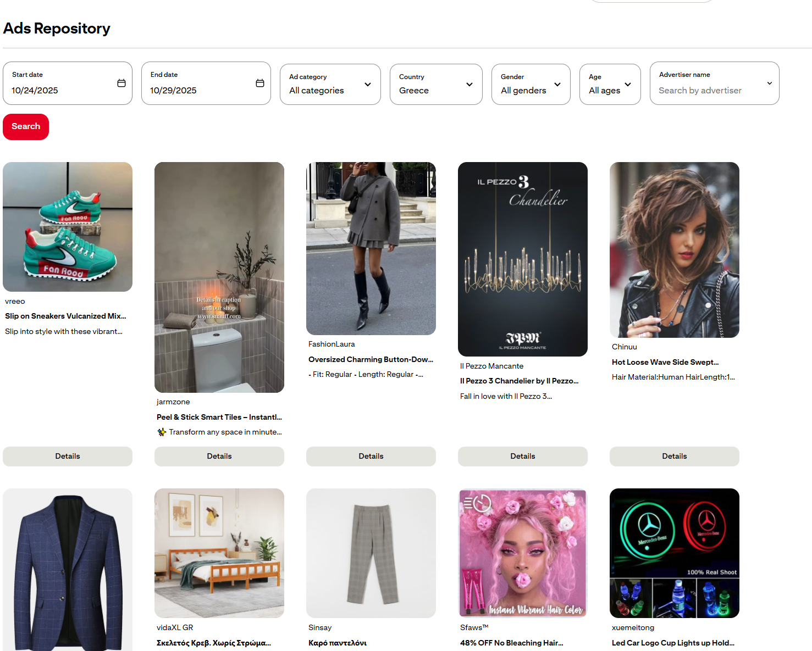Open the End date calendar icon
Image resolution: width=812 pixels, height=651 pixels.
[x=260, y=83]
